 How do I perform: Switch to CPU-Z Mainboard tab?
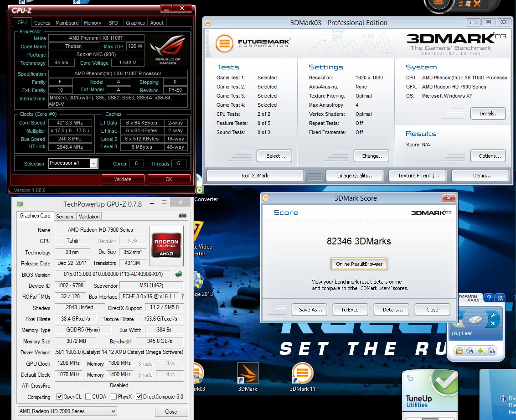[x=67, y=23]
